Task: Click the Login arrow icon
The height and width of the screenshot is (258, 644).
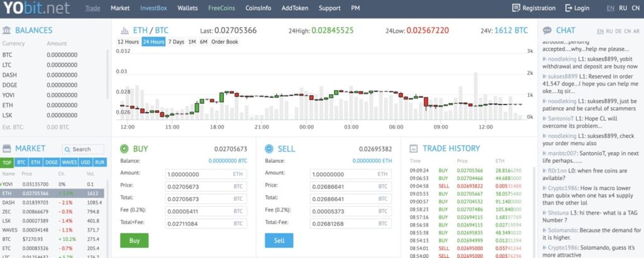Action: coord(569,8)
